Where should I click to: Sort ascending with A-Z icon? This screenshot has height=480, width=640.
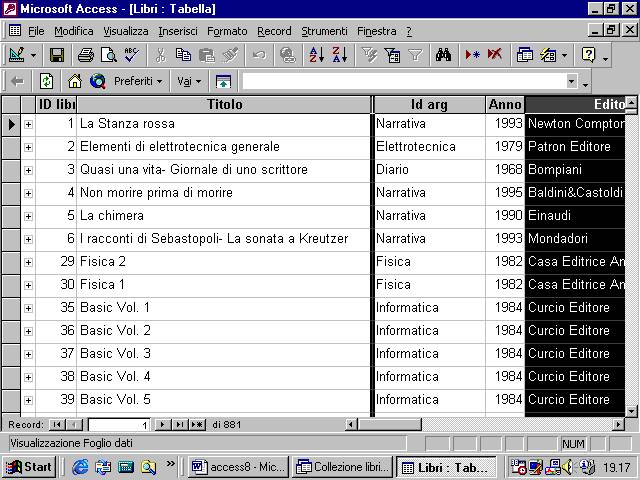tap(316, 55)
